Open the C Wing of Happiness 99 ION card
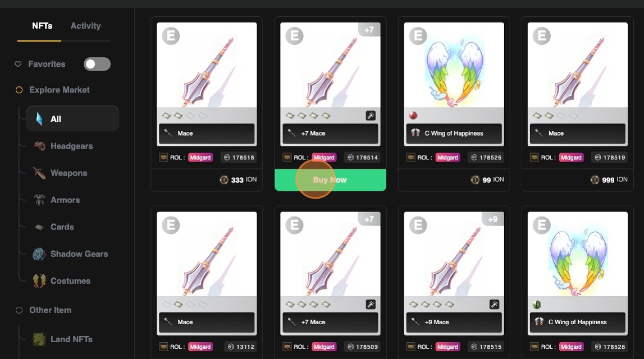644x359 pixels. coord(454,104)
